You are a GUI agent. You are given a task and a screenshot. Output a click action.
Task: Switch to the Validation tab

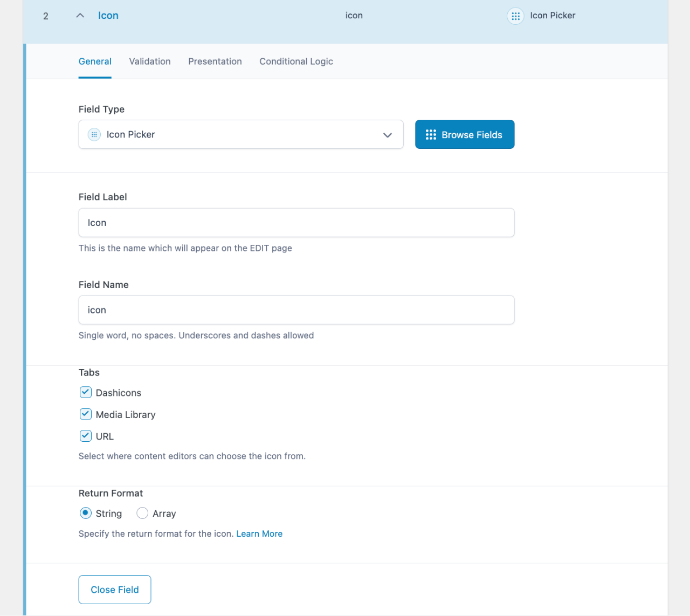click(150, 61)
